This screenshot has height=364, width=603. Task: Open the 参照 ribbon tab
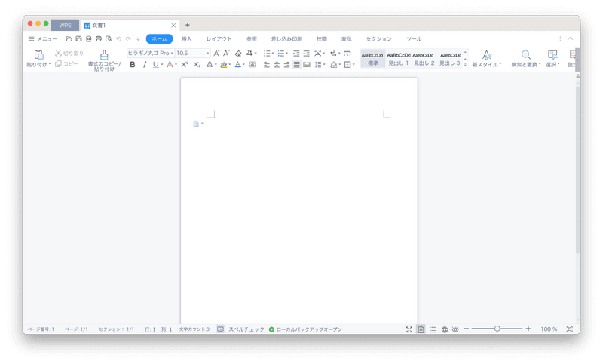click(x=252, y=39)
